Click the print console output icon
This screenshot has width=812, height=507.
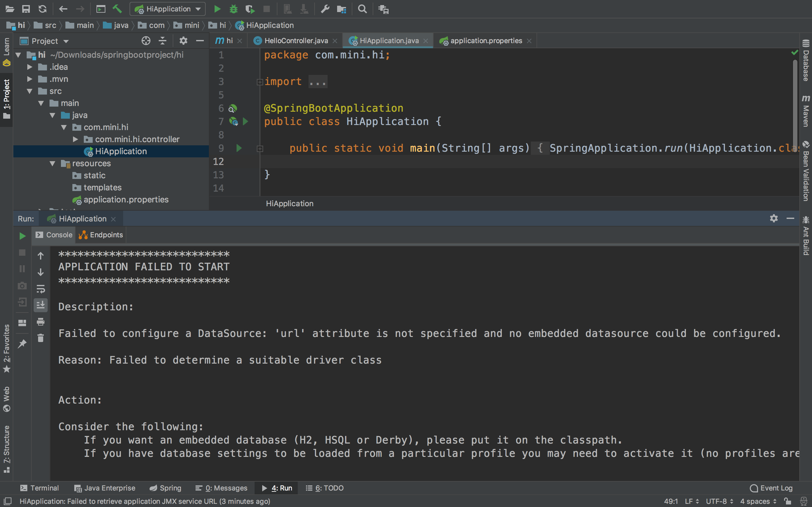(41, 322)
